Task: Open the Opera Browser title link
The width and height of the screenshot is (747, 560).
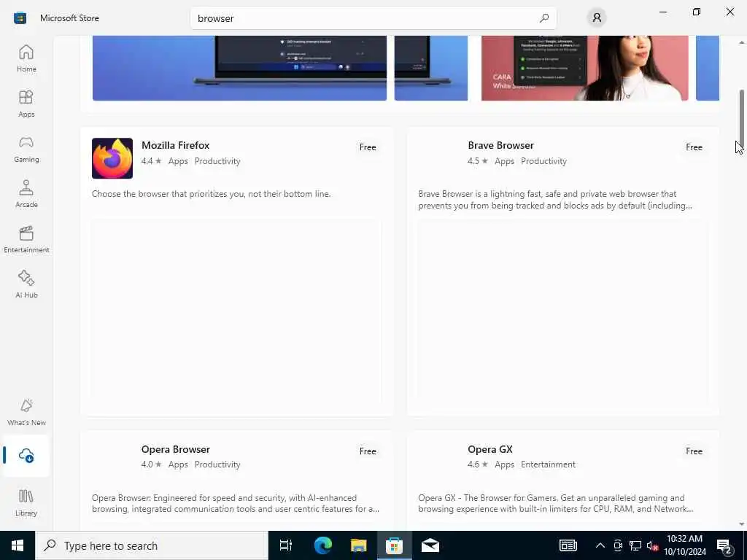Action: (175, 449)
